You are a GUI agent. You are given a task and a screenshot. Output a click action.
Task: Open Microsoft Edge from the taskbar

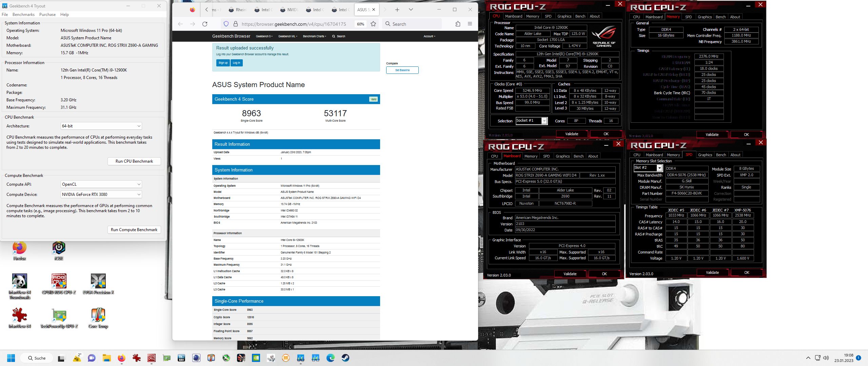(x=331, y=358)
